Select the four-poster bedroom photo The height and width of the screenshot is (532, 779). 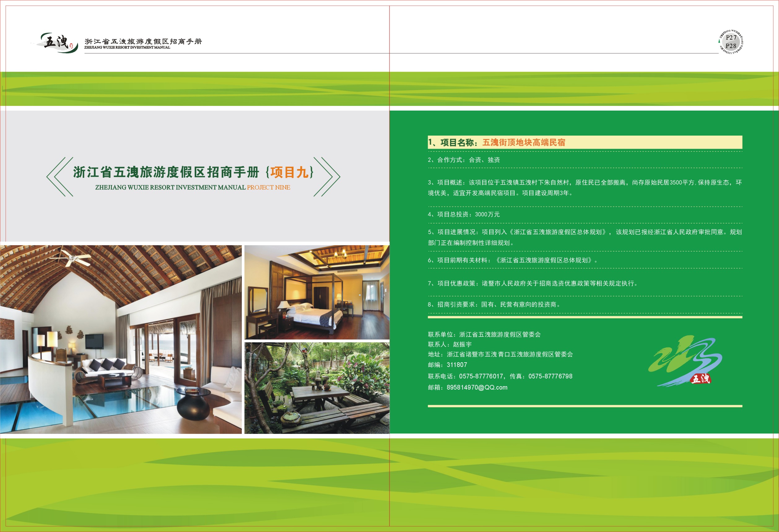click(317, 292)
